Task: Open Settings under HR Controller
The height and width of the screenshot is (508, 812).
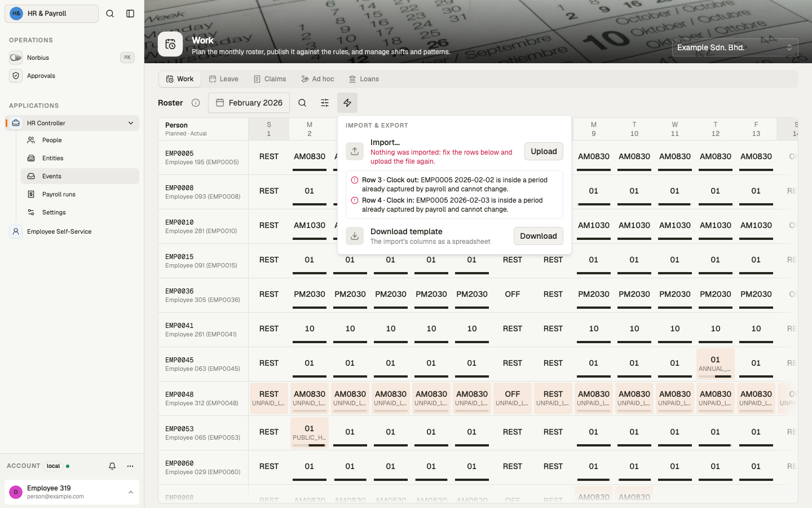Action: 80,212
